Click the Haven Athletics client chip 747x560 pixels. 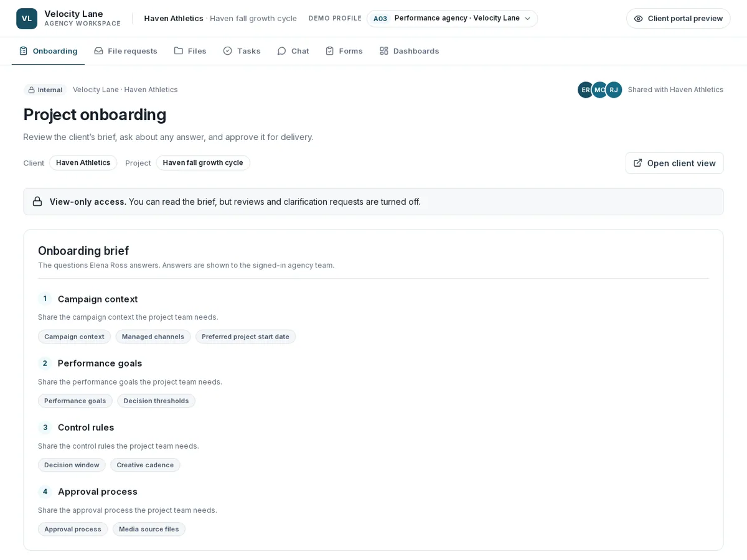(83, 163)
